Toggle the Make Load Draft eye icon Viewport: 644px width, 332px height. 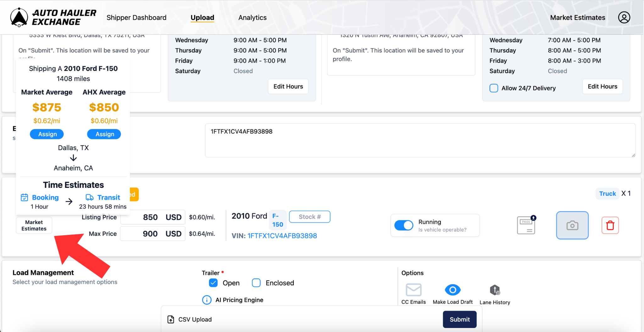click(452, 290)
